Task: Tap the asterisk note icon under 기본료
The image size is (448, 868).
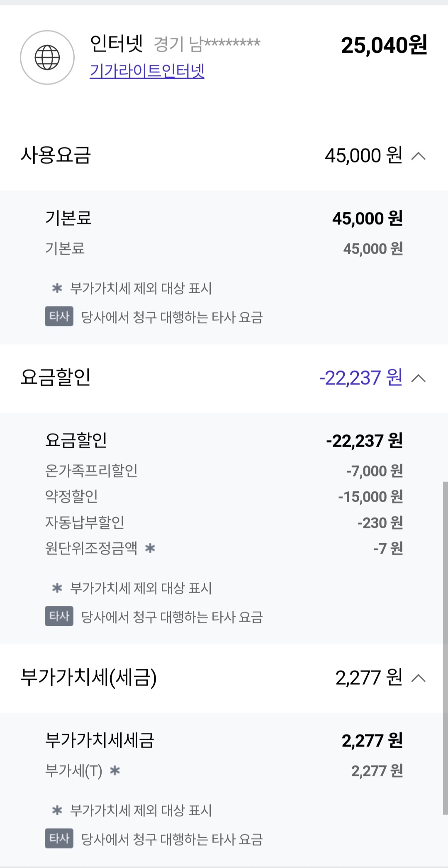Action: (x=57, y=288)
